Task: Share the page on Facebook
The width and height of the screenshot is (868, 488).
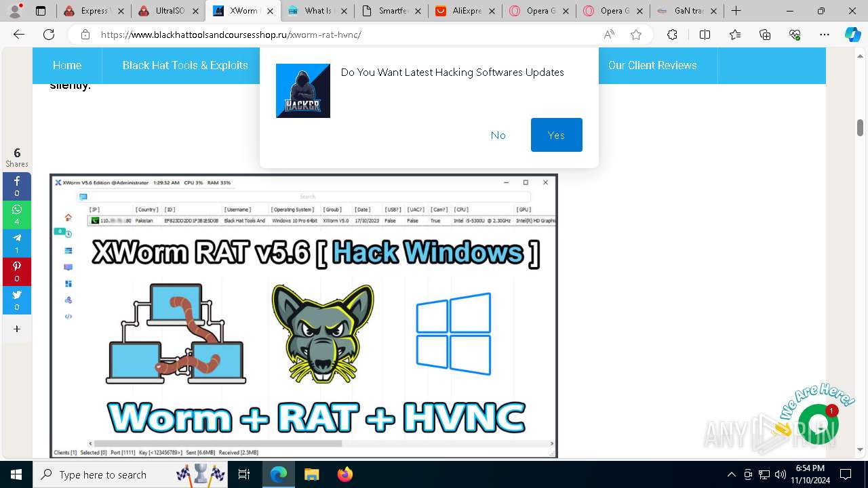Action: pos(17,186)
